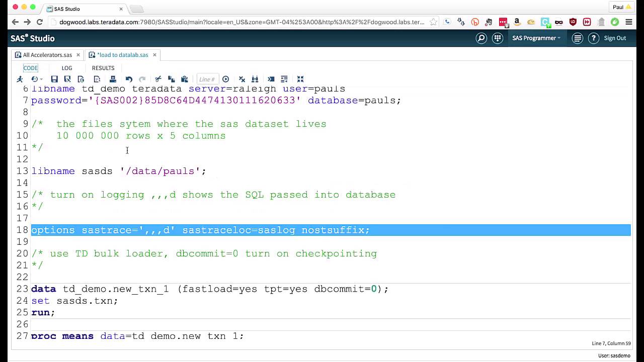The height and width of the screenshot is (362, 644).
Task: Close the SAS Studio browser tab
Action: (121, 9)
